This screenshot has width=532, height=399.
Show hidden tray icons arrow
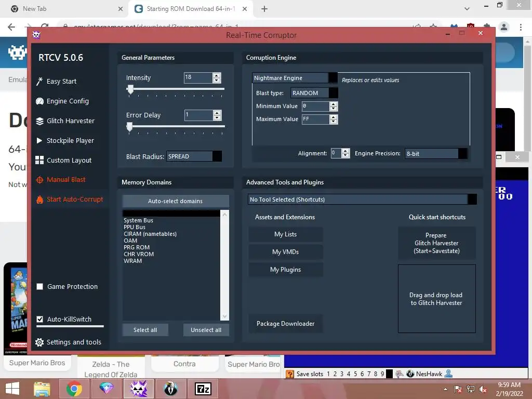click(445, 389)
